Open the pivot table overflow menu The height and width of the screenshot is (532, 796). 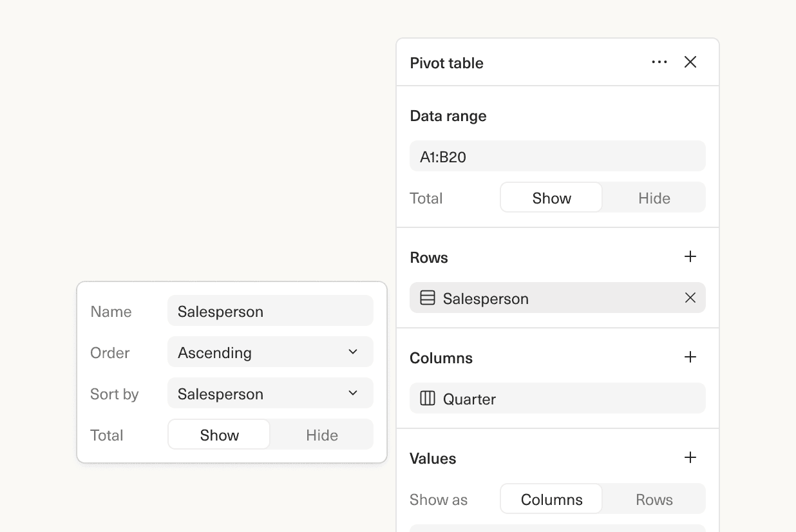659,62
